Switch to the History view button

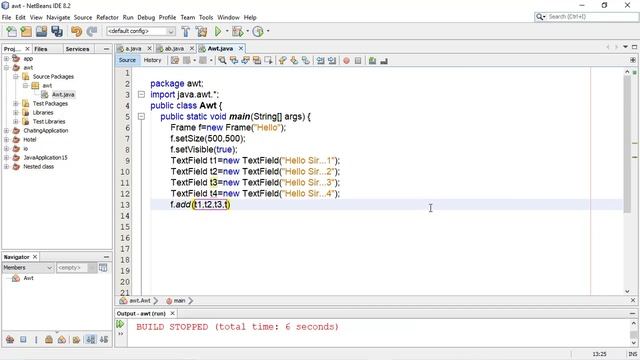(153, 60)
